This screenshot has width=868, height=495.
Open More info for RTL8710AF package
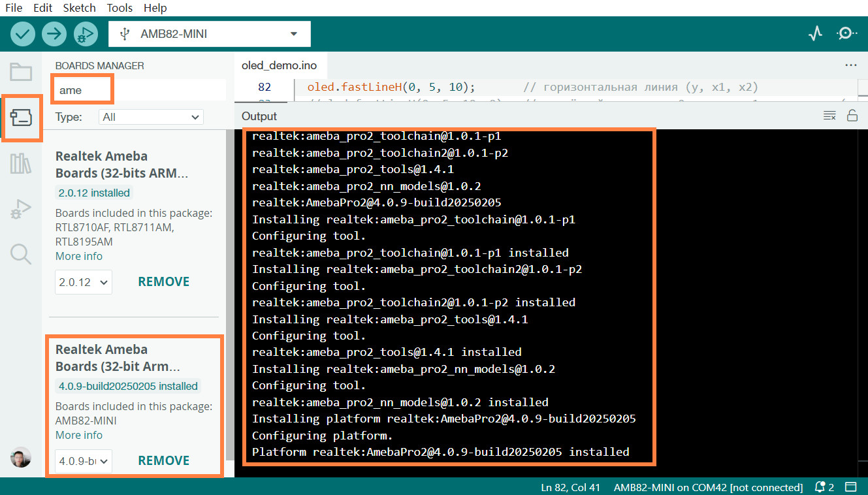(x=79, y=256)
